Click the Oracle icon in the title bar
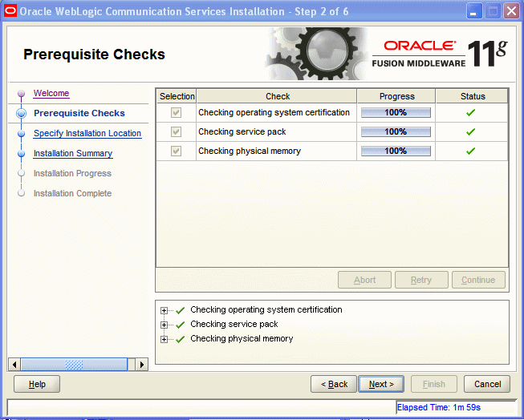 pos(10,11)
